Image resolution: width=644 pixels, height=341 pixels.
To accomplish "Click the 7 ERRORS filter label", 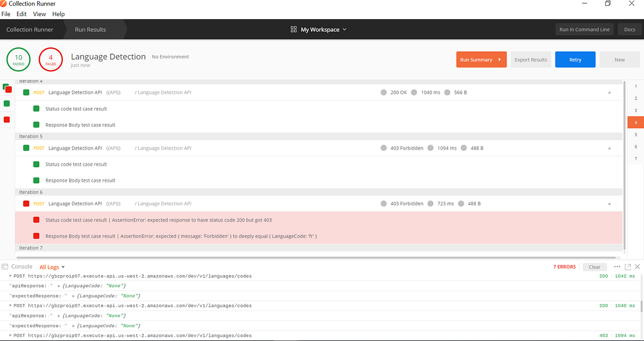I will click(564, 266).
